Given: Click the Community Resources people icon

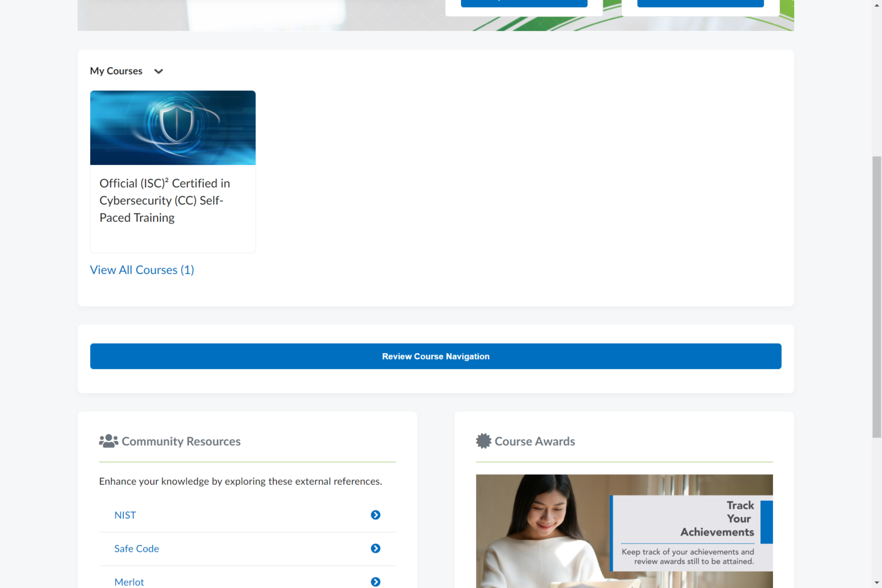Looking at the screenshot, I should coord(108,441).
